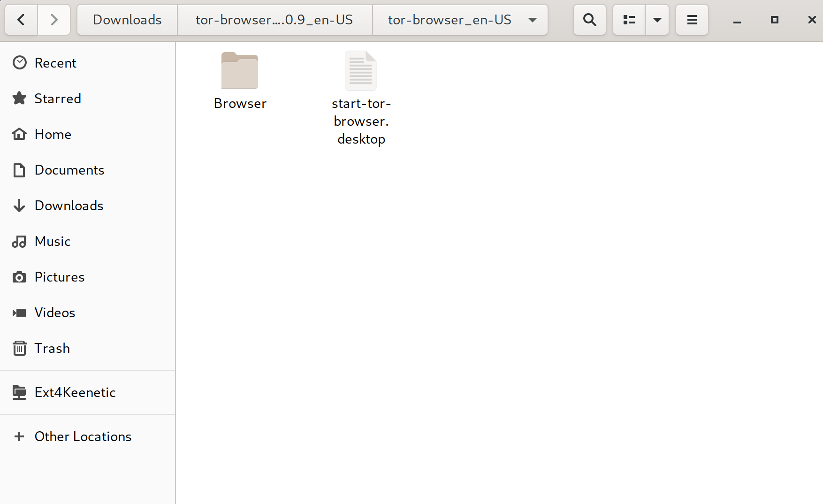
Task: Open Trash in the sidebar
Action: 88,348
